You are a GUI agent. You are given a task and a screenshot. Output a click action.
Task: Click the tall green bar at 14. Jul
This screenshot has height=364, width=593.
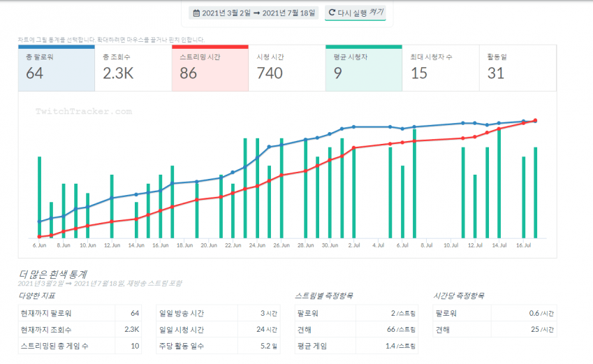pos(499,184)
